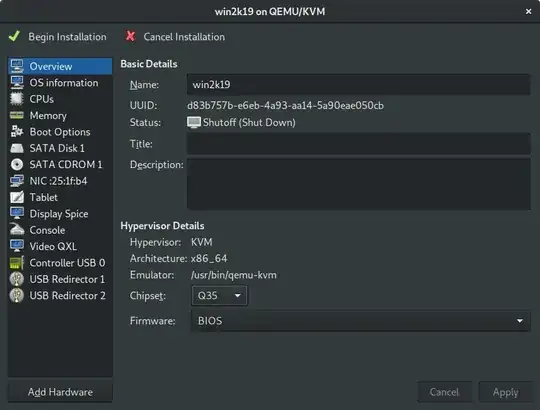Go to CPUs configuration
This screenshot has width=540, height=410.
[60, 99]
